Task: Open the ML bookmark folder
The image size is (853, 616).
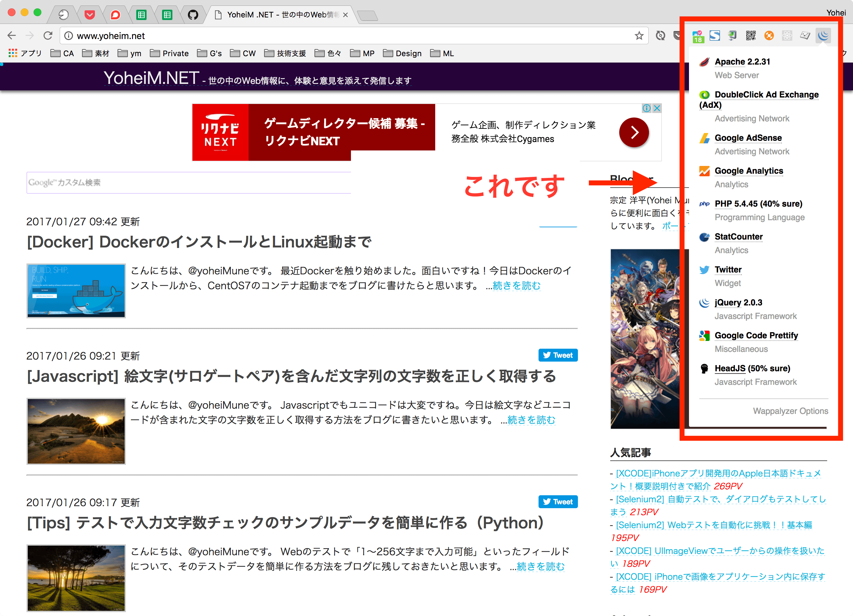Action: coord(442,53)
